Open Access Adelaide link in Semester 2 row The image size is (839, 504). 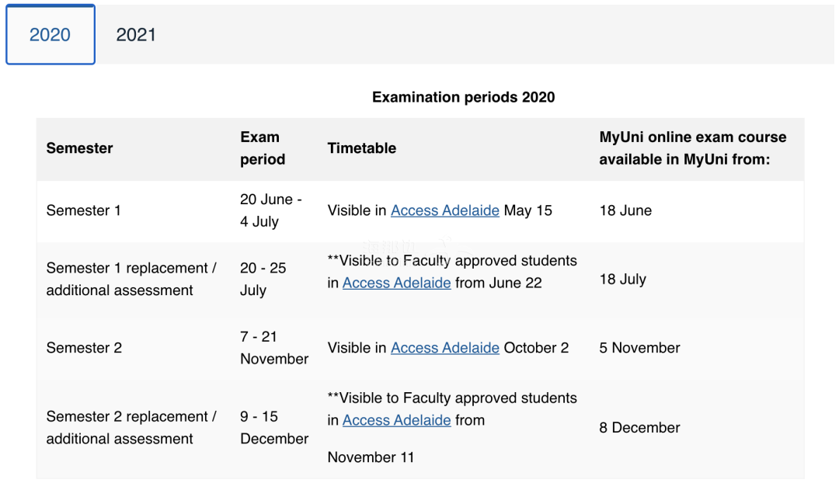(444, 349)
